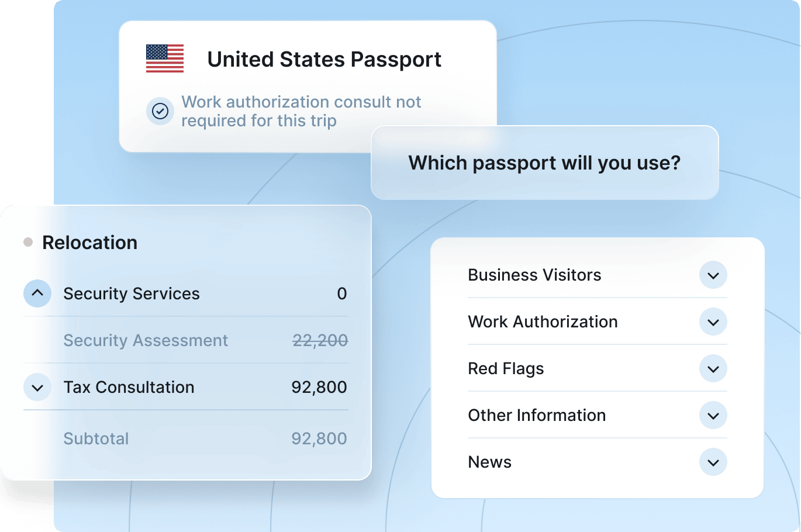Image resolution: width=801 pixels, height=532 pixels.
Task: Click the Tax Consultation amount 92,800
Action: [319, 387]
